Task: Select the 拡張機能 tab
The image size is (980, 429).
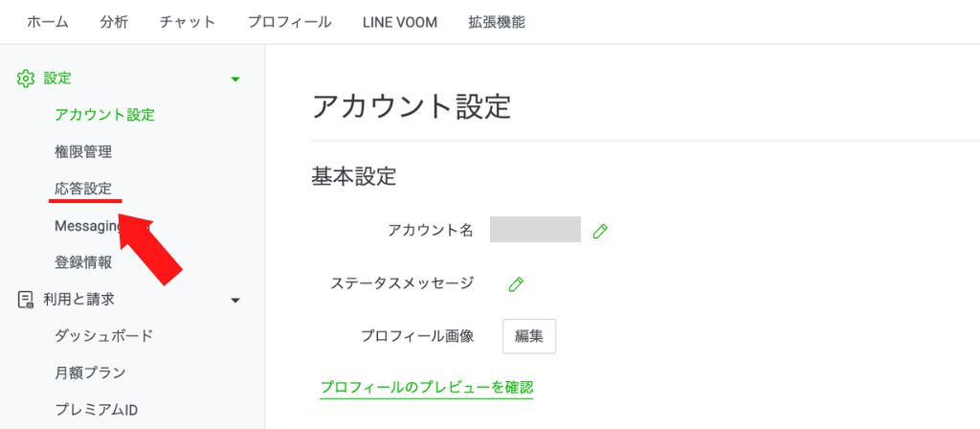Action: tap(497, 22)
